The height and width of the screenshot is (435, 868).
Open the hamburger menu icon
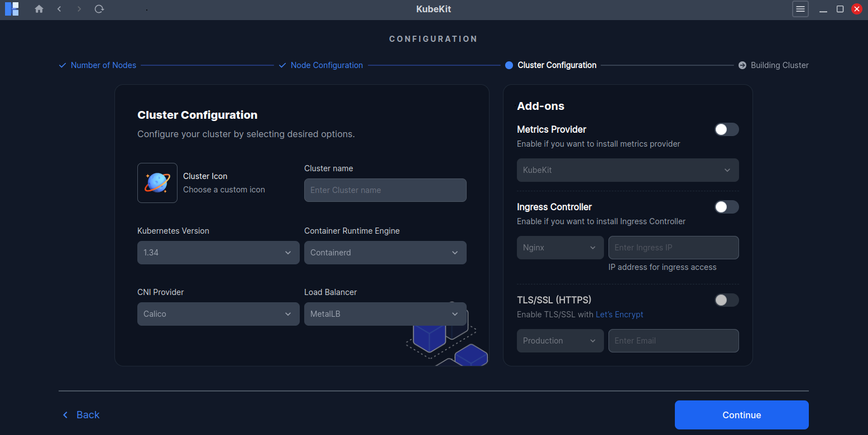click(800, 9)
